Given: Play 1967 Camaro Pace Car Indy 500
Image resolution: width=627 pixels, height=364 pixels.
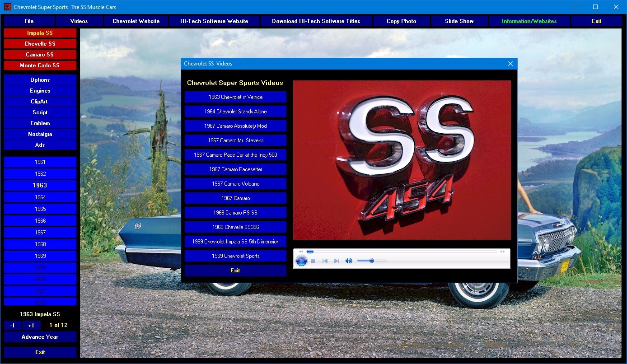Looking at the screenshot, I should pyautogui.click(x=235, y=155).
